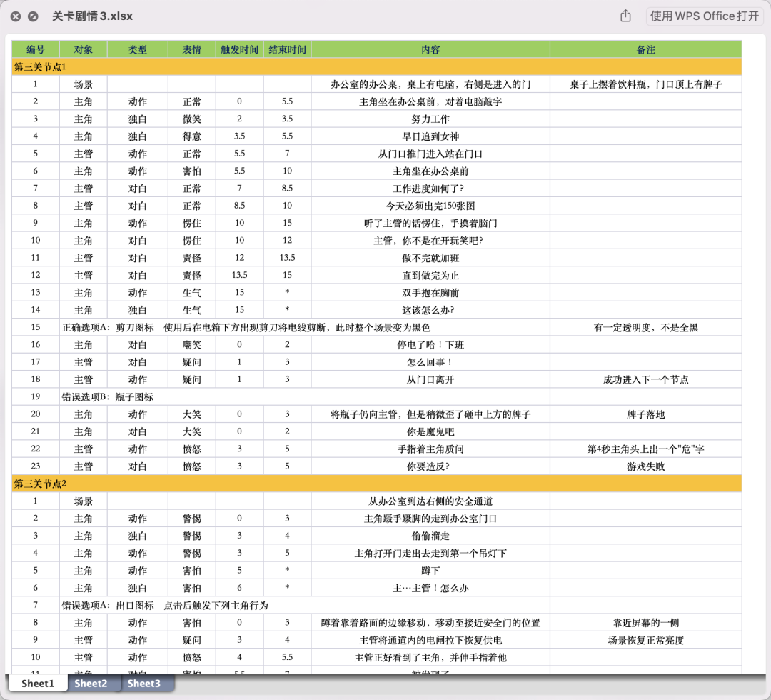Switch to the Sheet1 tab

[38, 684]
